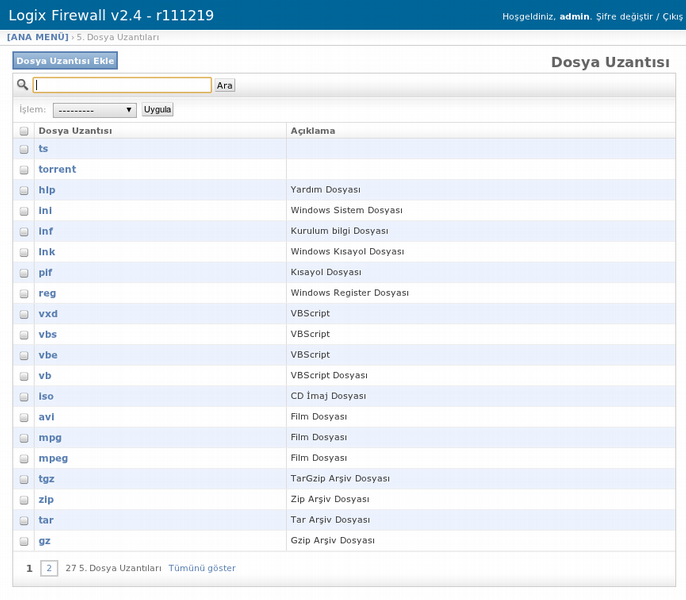Tick the ini row checkbox
The image size is (686, 600).
[24, 211]
